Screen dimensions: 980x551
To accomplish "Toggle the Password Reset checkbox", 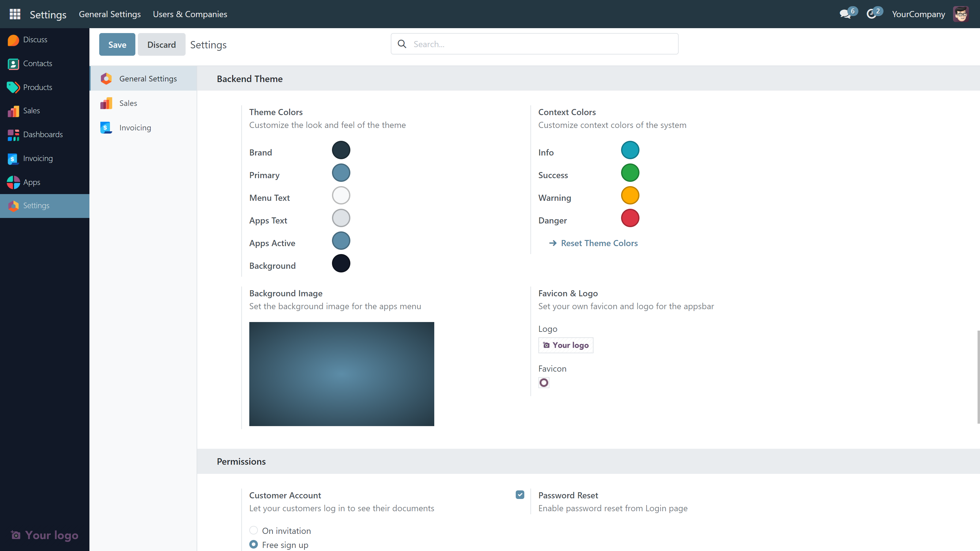I will pos(520,495).
